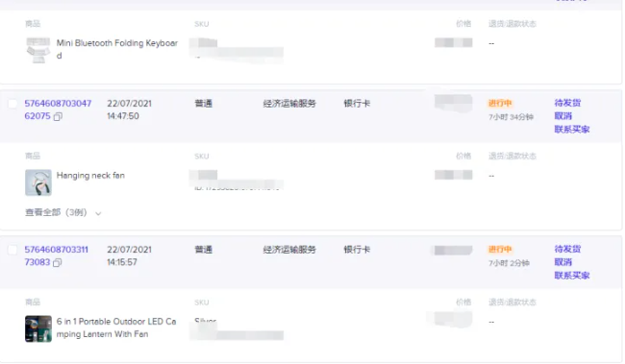Click 待发货 for the 14:47:50 order
Viewport: 625px width, 364px height.
tap(567, 103)
